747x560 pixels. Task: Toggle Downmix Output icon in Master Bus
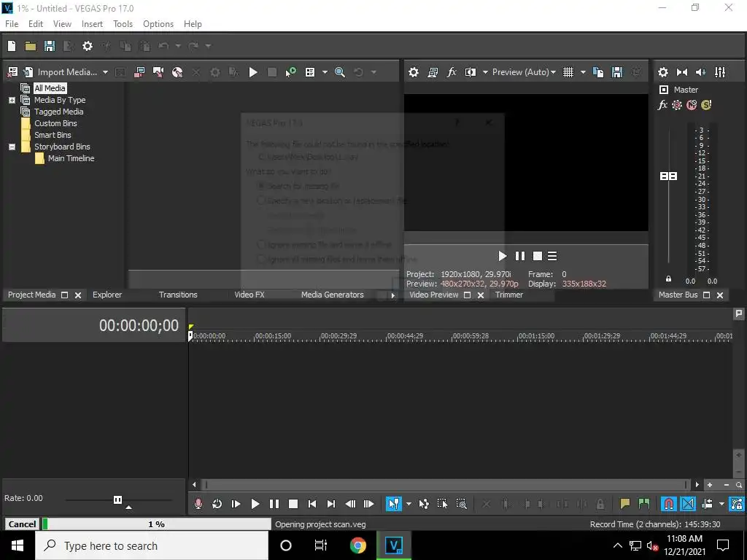click(x=682, y=72)
